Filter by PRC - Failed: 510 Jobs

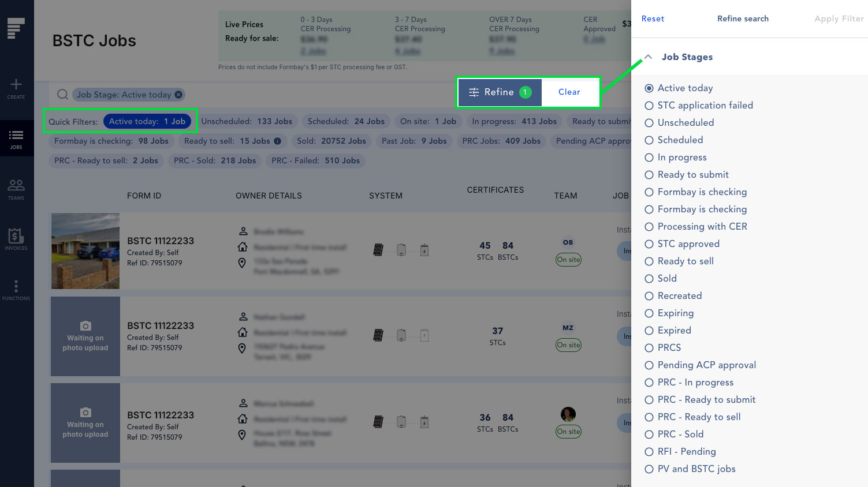click(315, 160)
